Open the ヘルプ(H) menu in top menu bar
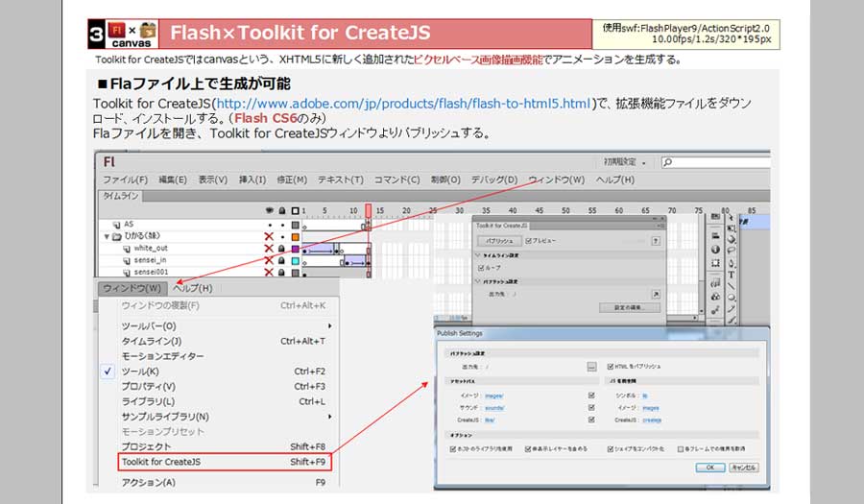 click(x=615, y=180)
